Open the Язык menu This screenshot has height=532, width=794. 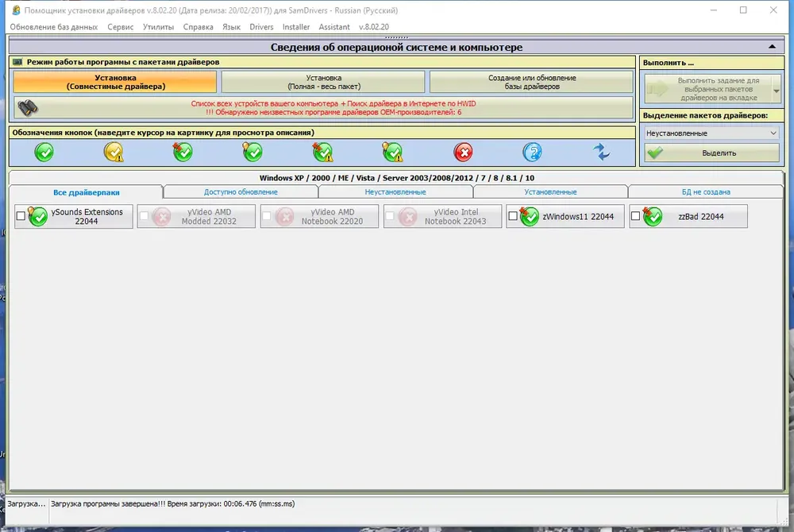(x=231, y=27)
